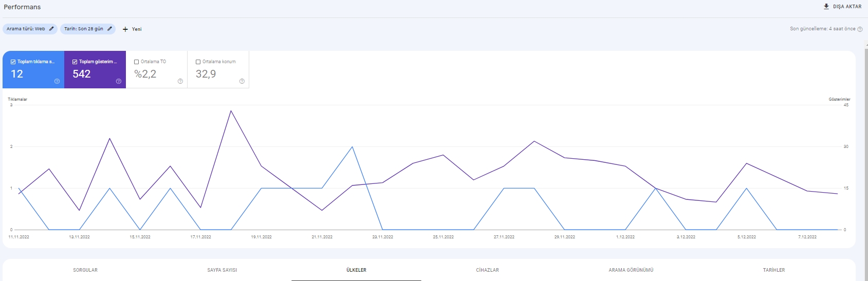Uncheck the Toplam gösterim checkbox
This screenshot has width=868, height=281.
point(75,62)
